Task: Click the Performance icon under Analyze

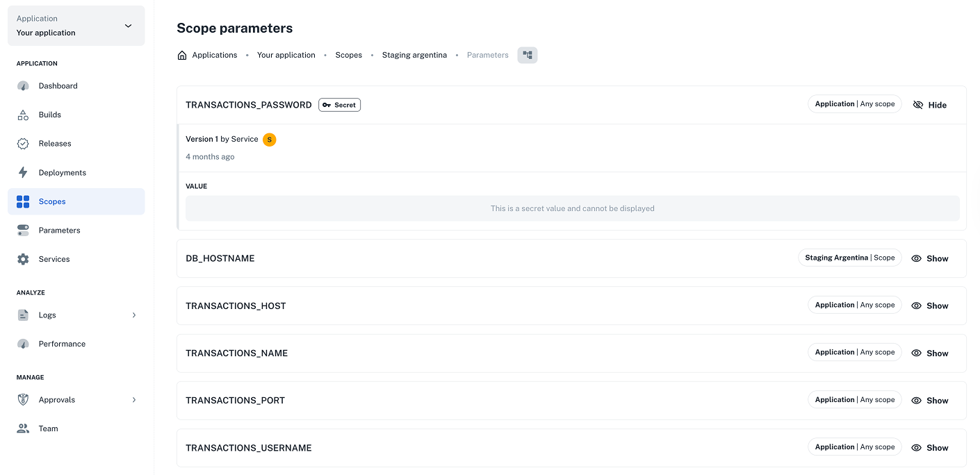Action: point(23,343)
